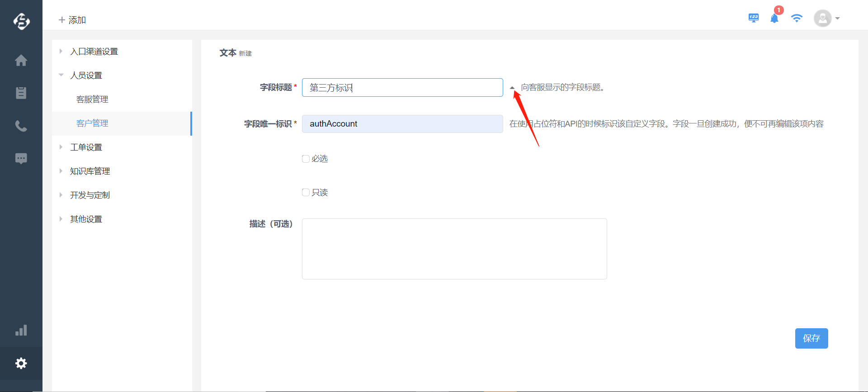The height and width of the screenshot is (392, 868).
Task: Click the monitor 123 icon in header
Action: point(753,18)
